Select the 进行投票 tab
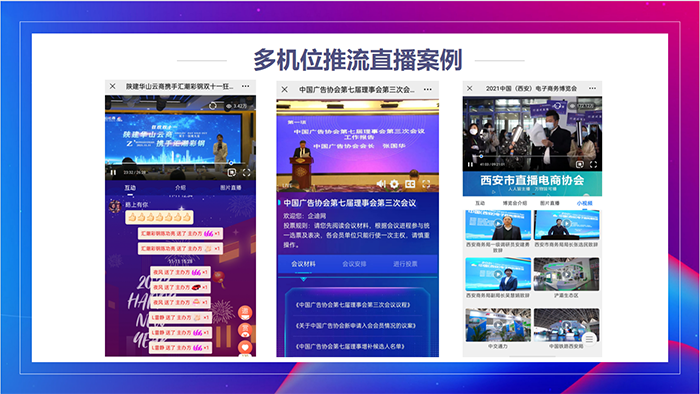The image size is (700, 394). pyautogui.click(x=405, y=264)
